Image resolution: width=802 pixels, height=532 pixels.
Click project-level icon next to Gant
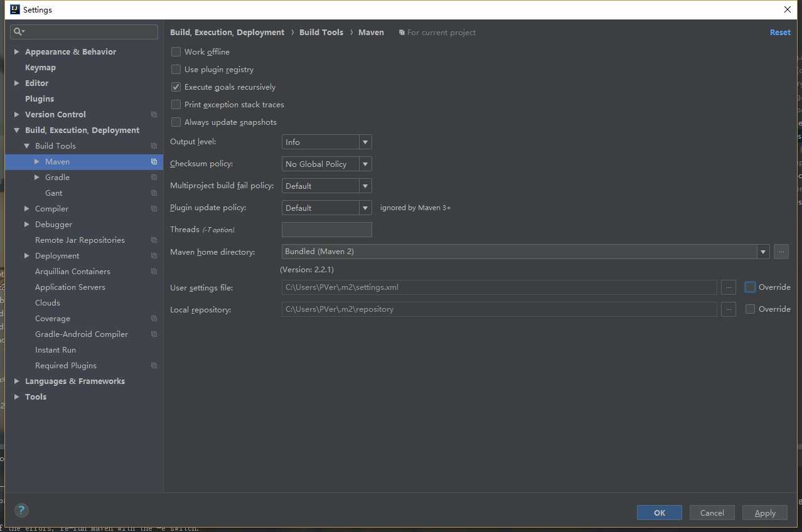tap(154, 193)
